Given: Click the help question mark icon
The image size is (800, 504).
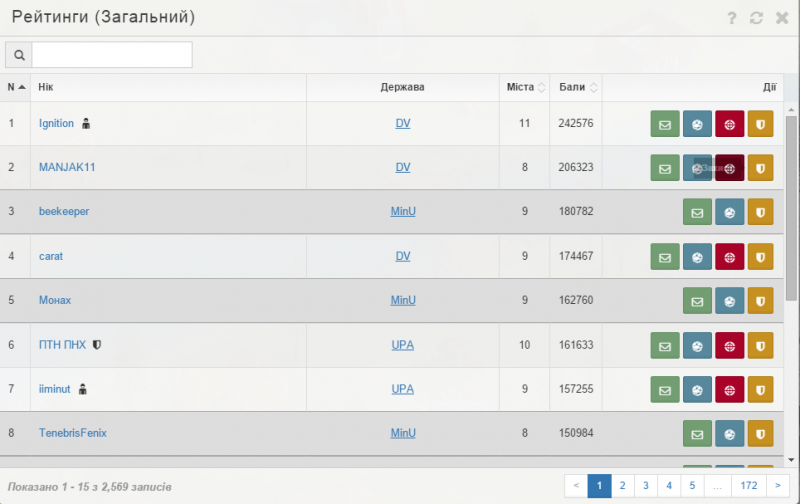Looking at the screenshot, I should tap(732, 18).
